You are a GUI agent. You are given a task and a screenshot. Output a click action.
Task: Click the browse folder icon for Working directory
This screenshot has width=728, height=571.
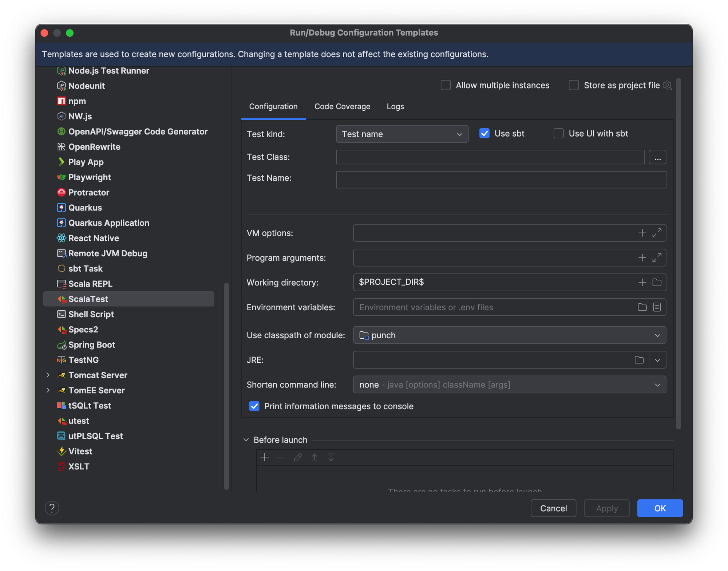pyautogui.click(x=657, y=283)
